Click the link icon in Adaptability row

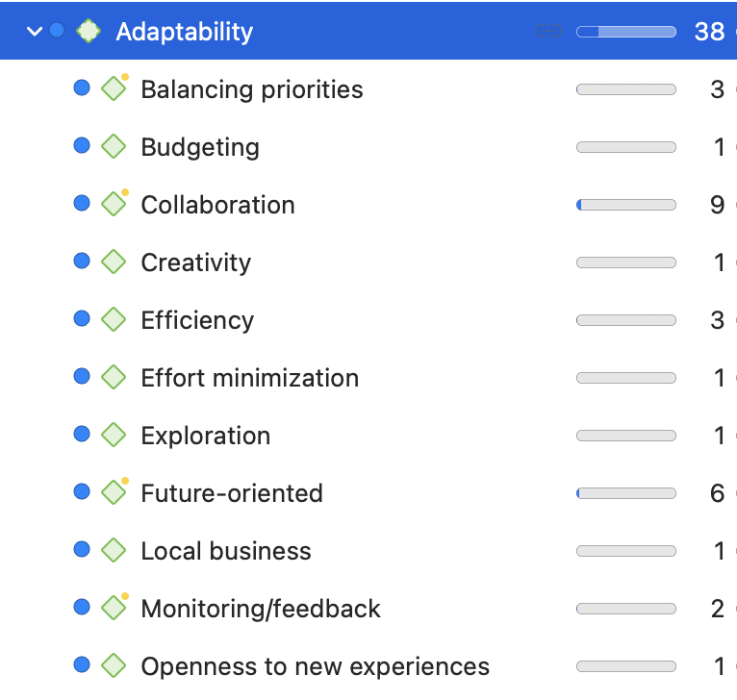pos(547,32)
